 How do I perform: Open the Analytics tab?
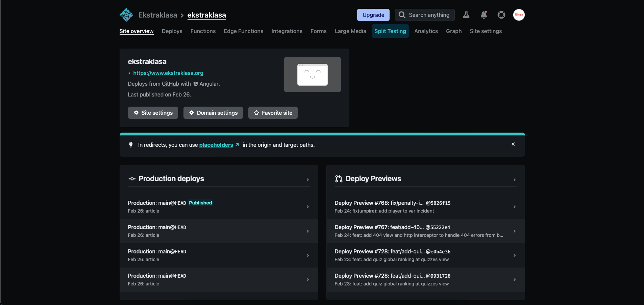(x=426, y=31)
